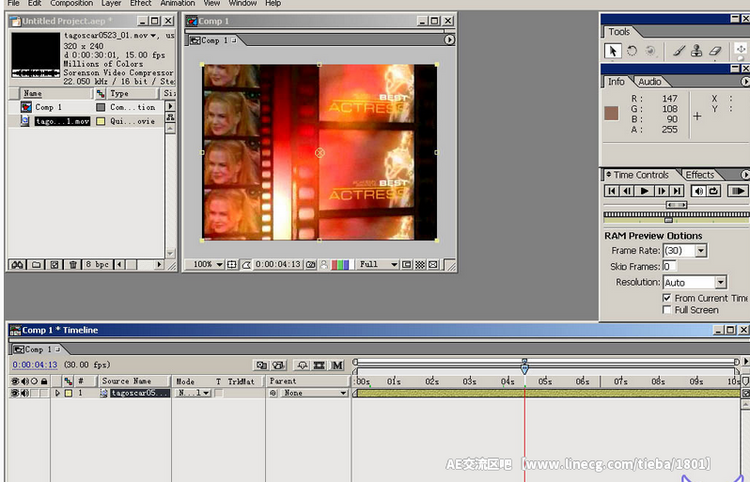The width and height of the screenshot is (750, 482).
Task: Toggle transparency grid checkerboard icon
Action: 420,264
